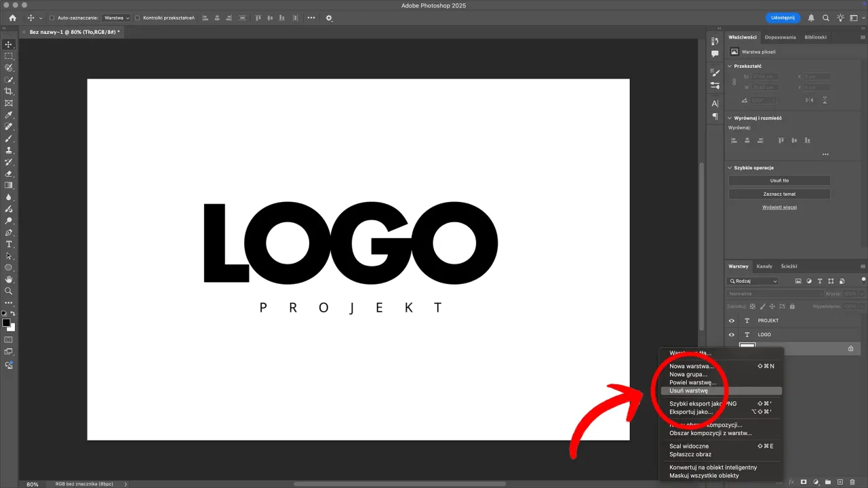Select the Crop tool
868x488 pixels.
(x=9, y=91)
